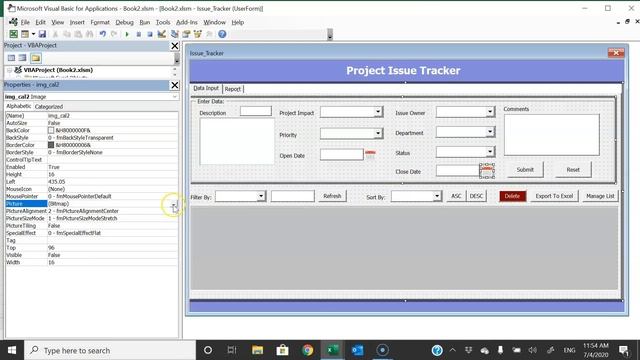Viewport: 640px width, 360px height.
Task: Click the Open Date text box
Action: 342,154
